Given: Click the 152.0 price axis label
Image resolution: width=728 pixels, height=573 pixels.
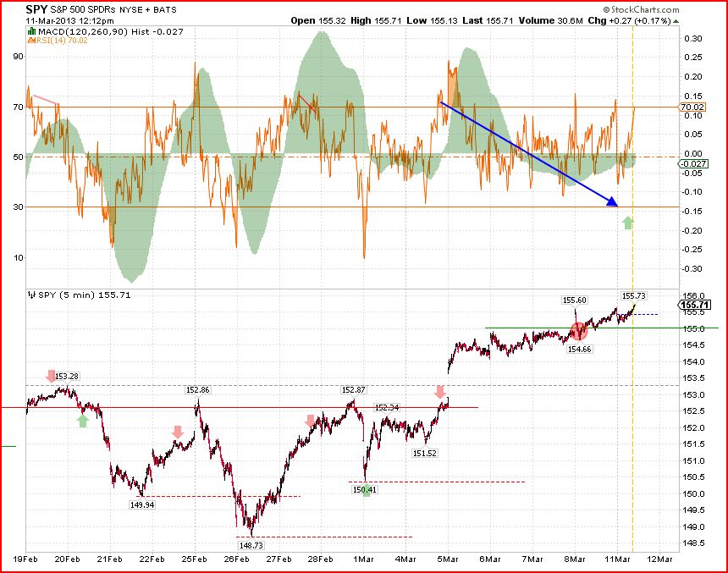Looking at the screenshot, I should 695,427.
